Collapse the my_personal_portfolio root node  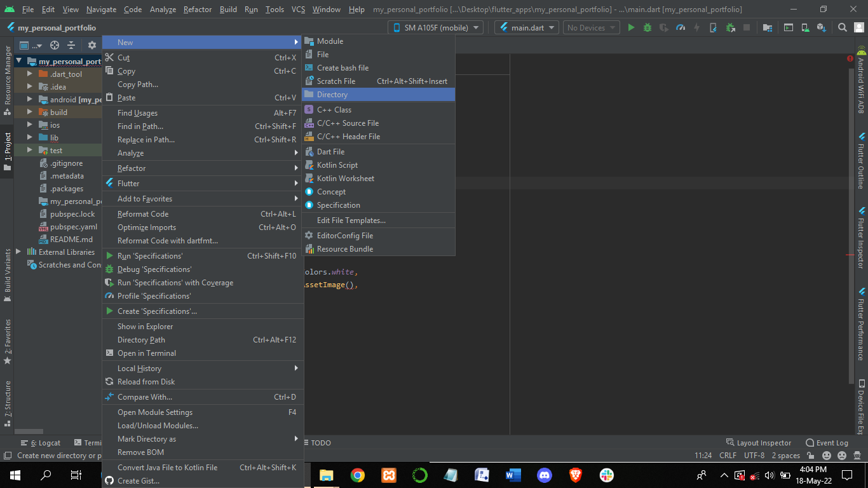[18, 62]
